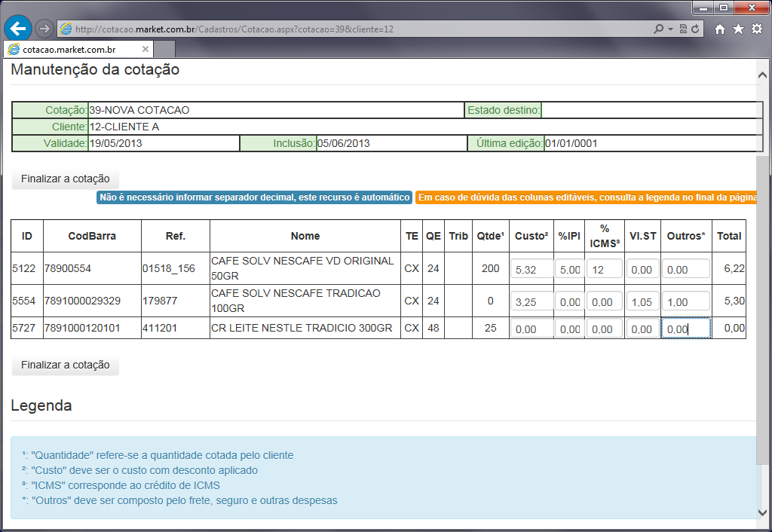Click the Validade date 19/05/2013
The height and width of the screenshot is (532, 772).
(115, 144)
